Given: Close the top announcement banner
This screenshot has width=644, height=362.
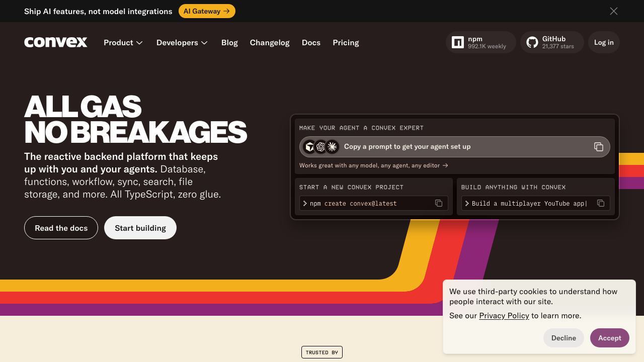Looking at the screenshot, I should pos(614,11).
